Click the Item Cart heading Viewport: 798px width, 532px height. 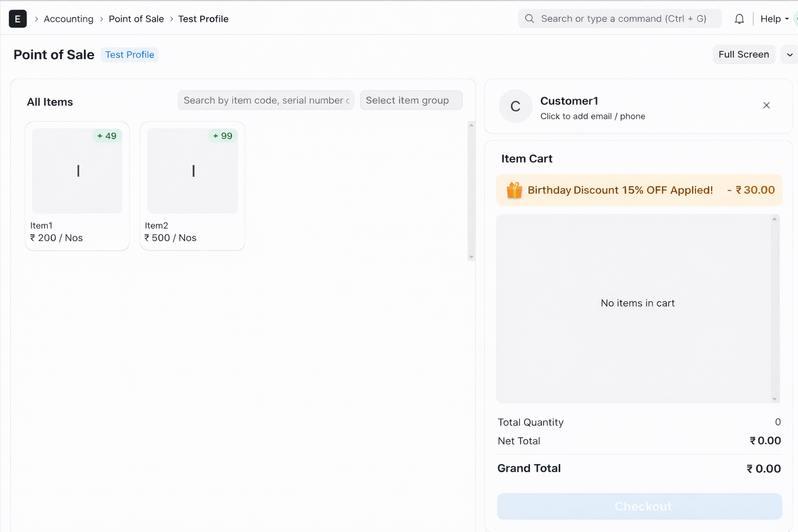pos(527,159)
